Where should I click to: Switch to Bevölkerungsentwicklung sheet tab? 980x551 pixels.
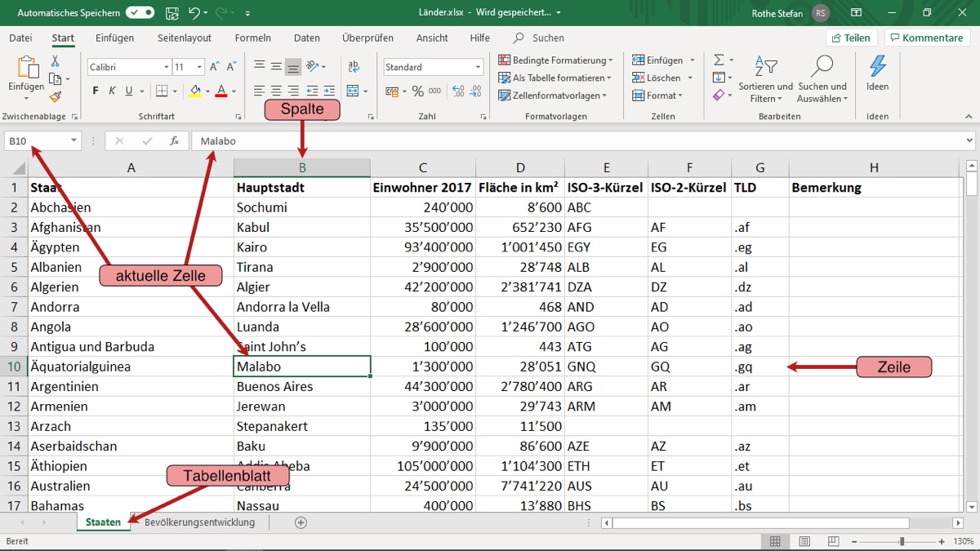point(199,522)
